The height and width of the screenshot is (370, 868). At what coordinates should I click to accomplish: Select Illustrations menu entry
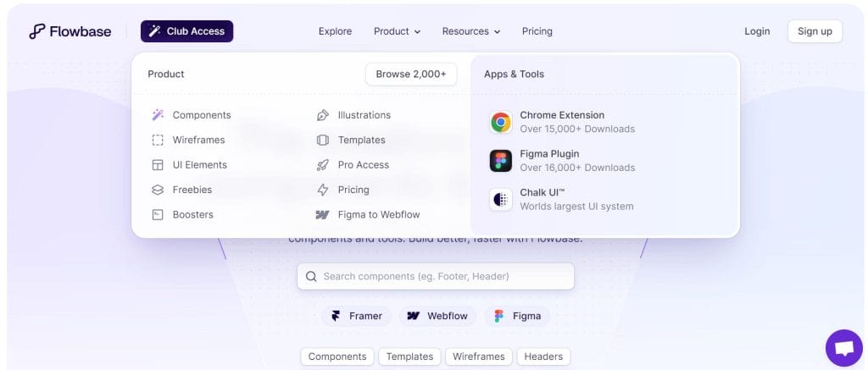tap(364, 115)
